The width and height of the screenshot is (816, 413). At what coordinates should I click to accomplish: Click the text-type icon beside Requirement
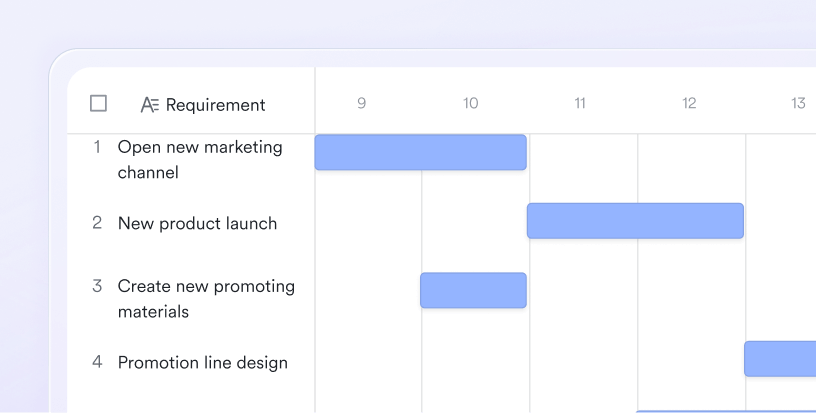coord(150,105)
